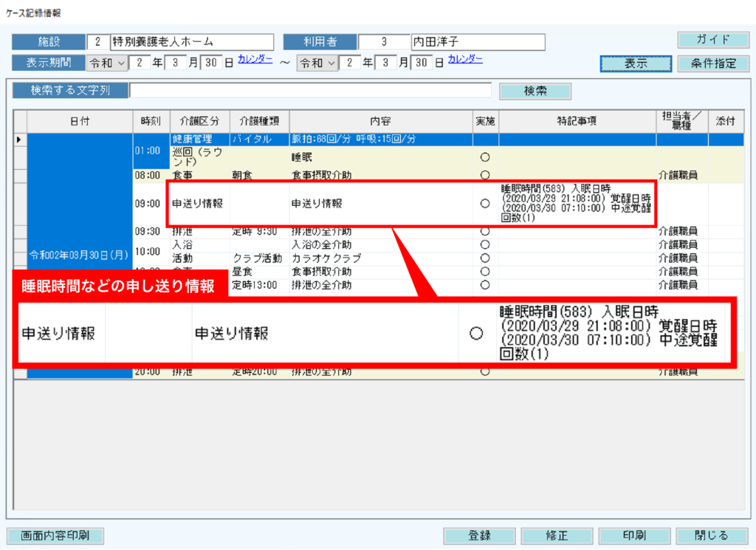Image resolution: width=756 pixels, height=550 pixels.
Task: Open the end date カレンダー link
Action: click(x=465, y=59)
